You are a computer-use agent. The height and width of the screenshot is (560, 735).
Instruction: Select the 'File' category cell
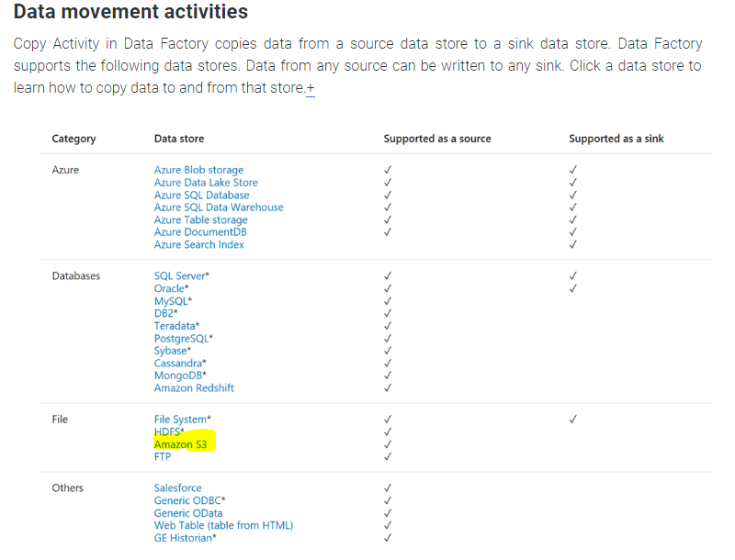coord(60,419)
